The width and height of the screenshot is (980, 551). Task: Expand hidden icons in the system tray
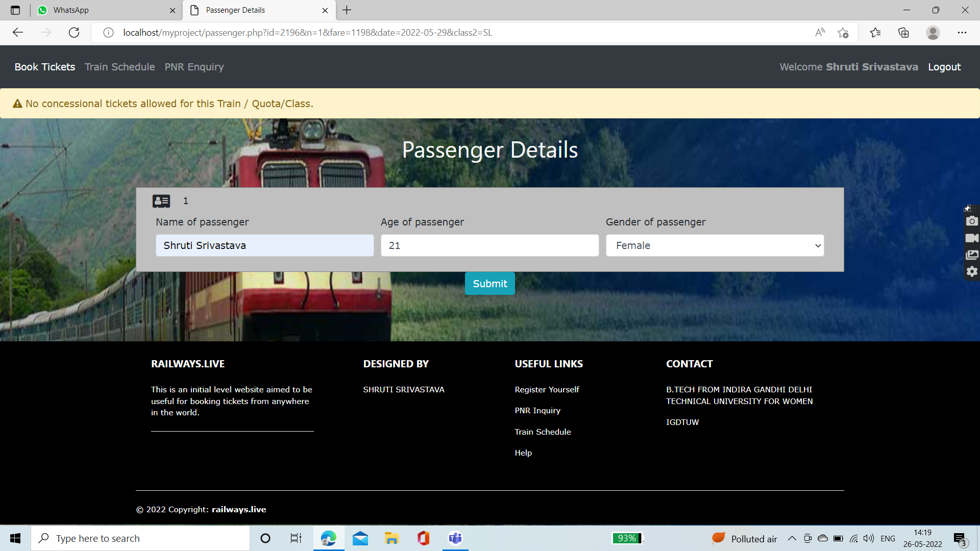point(792,538)
